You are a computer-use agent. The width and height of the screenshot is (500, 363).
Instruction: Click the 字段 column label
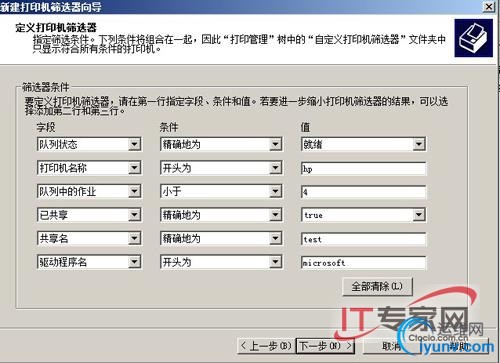tap(46, 127)
